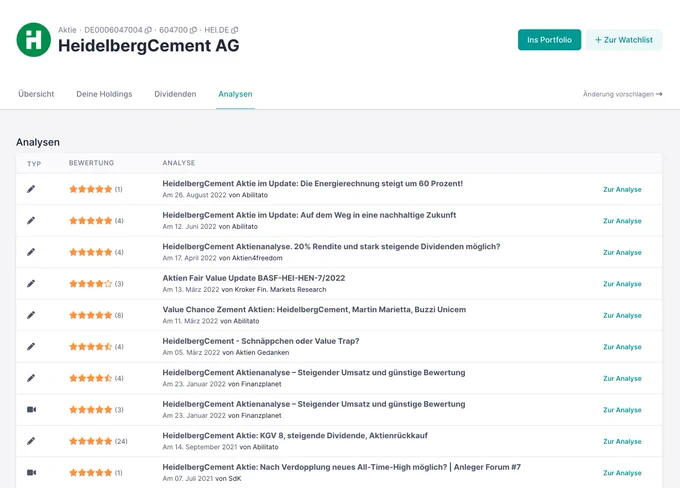680x488 pixels.
Task: Click 'Am 26. August 2022 von Abilitato' text
Action: pyautogui.click(x=215, y=195)
